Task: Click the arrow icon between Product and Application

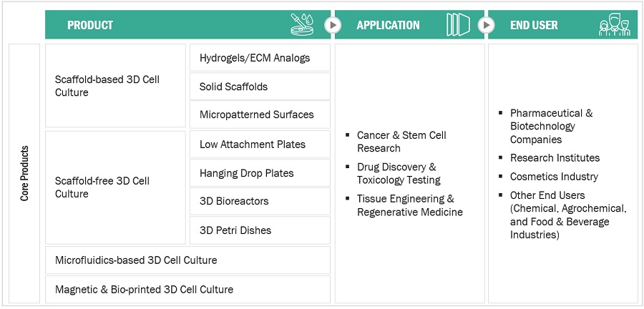Action: 333,25
